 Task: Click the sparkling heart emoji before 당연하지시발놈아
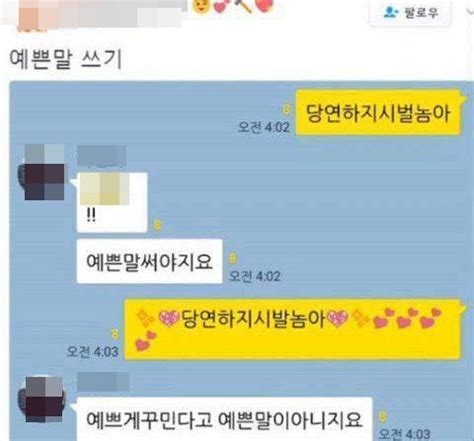pos(170,318)
